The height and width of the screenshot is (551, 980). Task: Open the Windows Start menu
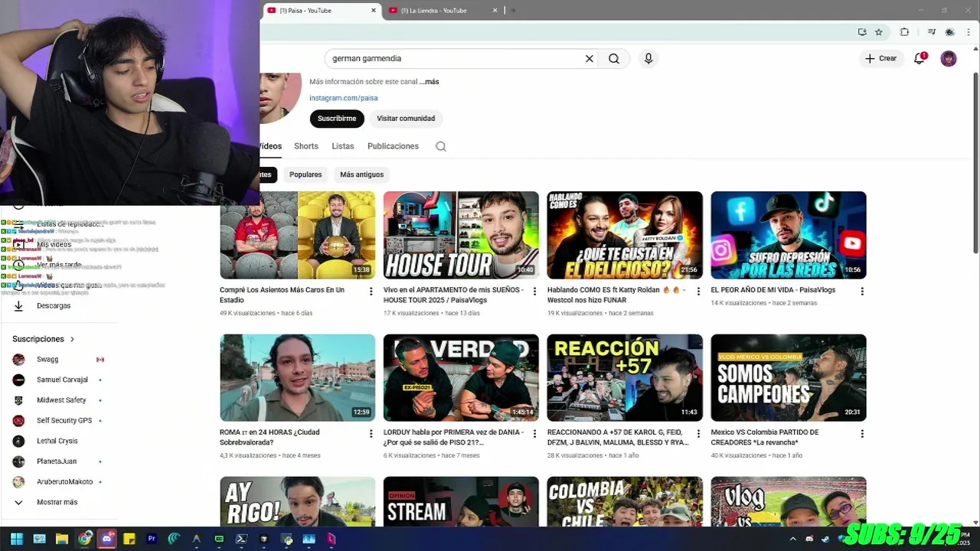click(17, 539)
